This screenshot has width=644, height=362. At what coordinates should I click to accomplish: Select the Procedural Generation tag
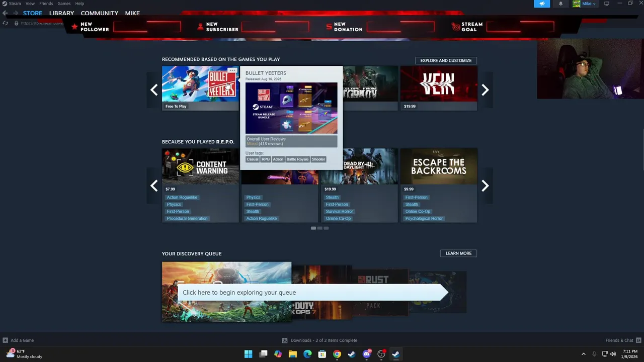pyautogui.click(x=187, y=219)
